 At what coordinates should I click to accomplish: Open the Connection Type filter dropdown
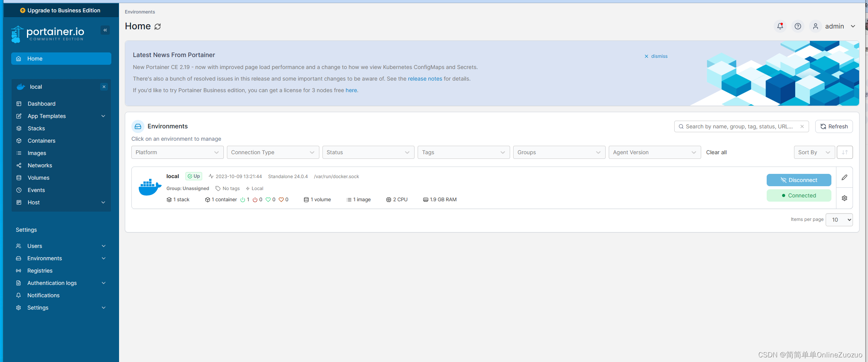(273, 152)
